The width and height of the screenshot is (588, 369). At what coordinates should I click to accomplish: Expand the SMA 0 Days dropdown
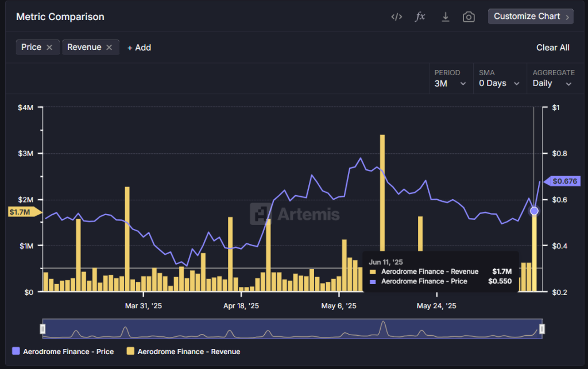pyautogui.click(x=499, y=83)
